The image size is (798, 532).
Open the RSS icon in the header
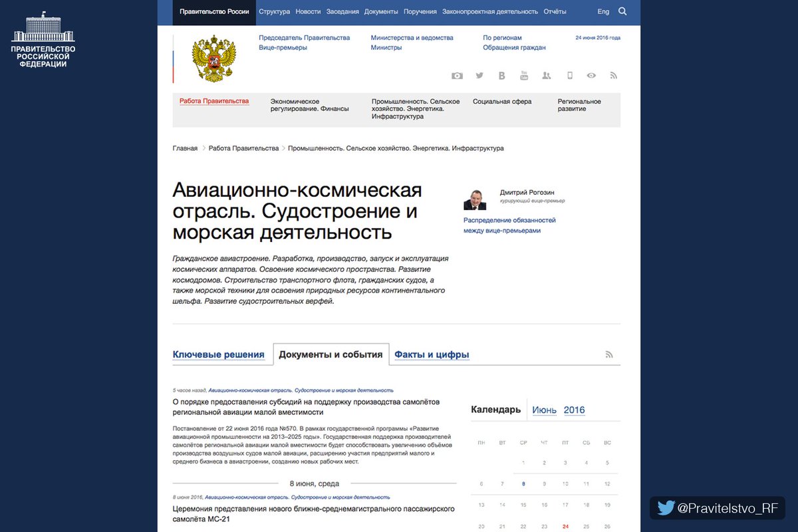614,76
